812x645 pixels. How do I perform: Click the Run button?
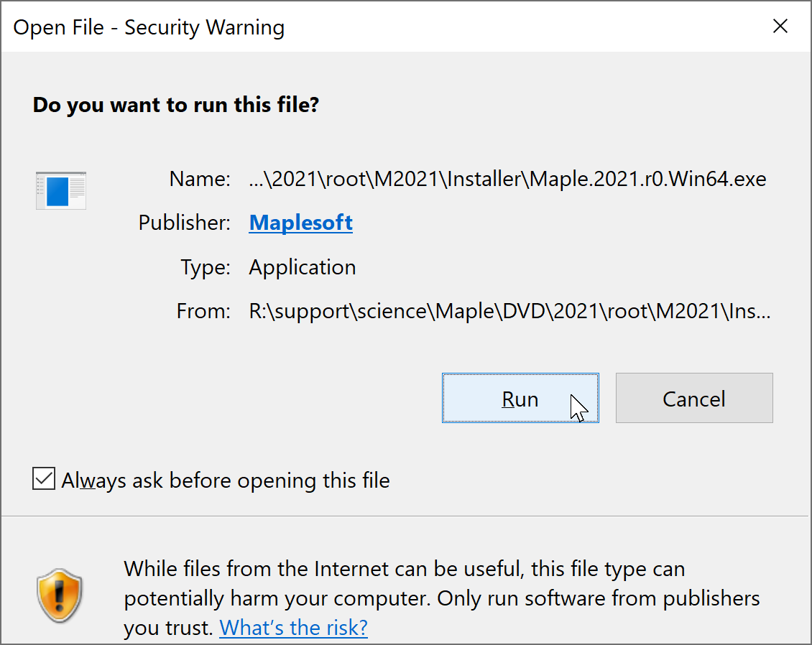(x=520, y=399)
